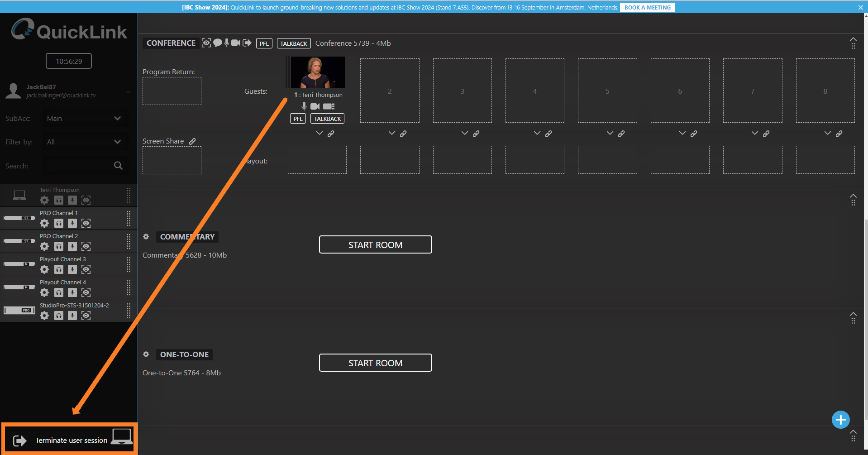868x455 pixels.
Task: Open settings gear for StudioPro-STS-31501204-2
Action: coord(44,316)
